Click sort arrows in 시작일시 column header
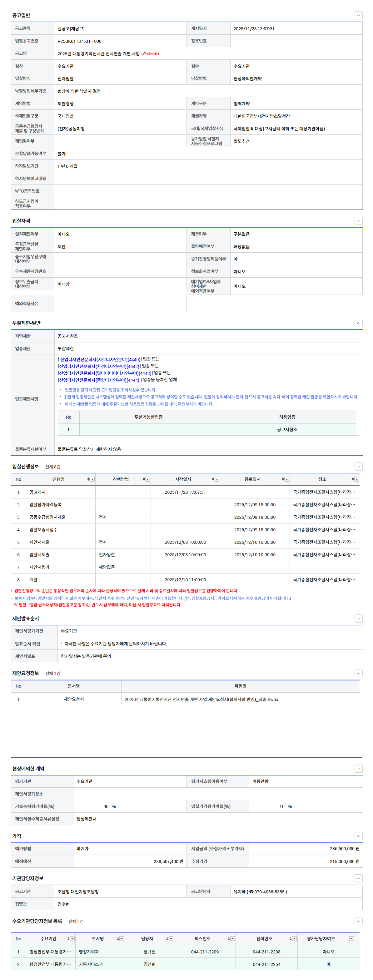 tap(213, 479)
